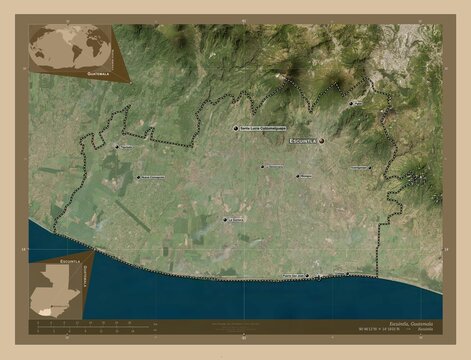
Task: Click the ESCUINTLA capital label box
Action: [x=303, y=141]
